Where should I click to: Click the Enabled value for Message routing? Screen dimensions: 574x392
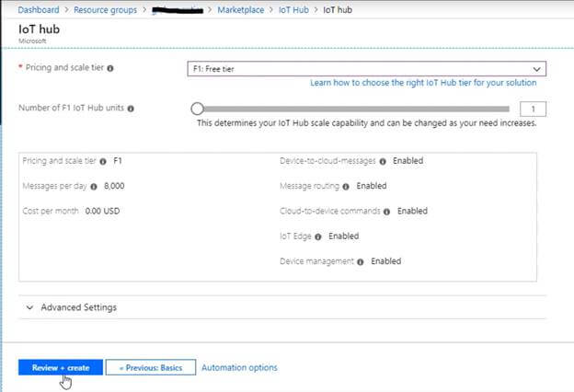(372, 186)
